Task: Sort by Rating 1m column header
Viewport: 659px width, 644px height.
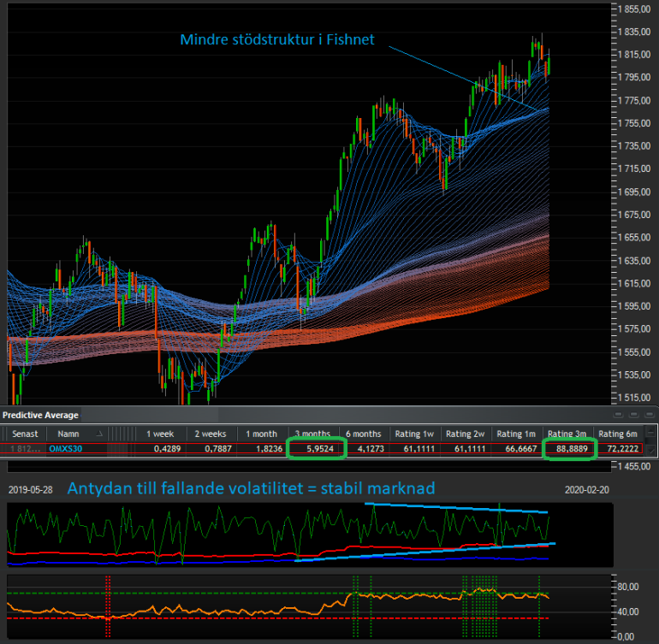Action: tap(516, 434)
